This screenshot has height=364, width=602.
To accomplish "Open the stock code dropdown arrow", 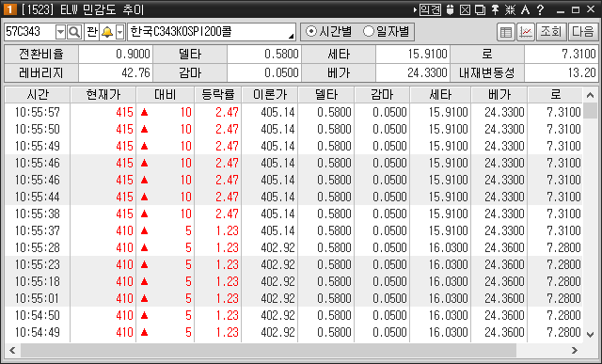I will coord(60,32).
